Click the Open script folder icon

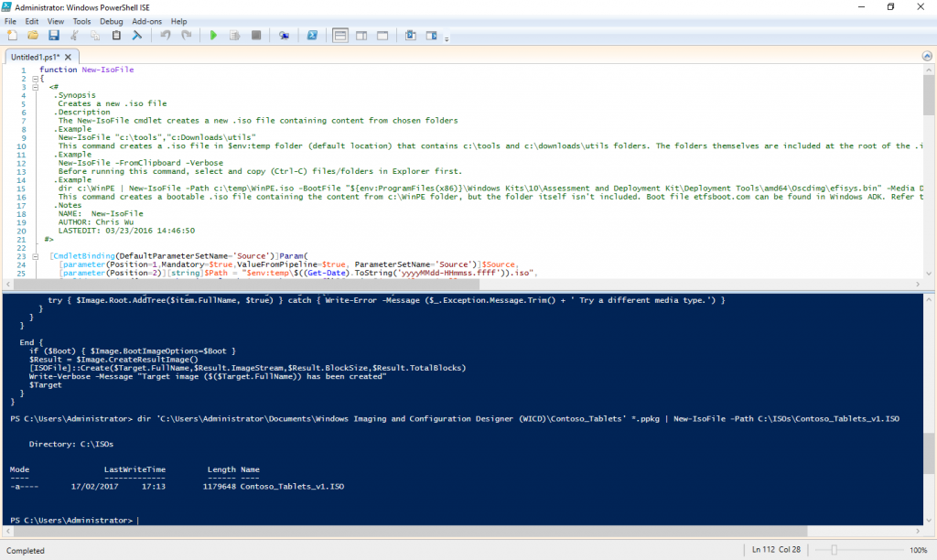tap(33, 36)
